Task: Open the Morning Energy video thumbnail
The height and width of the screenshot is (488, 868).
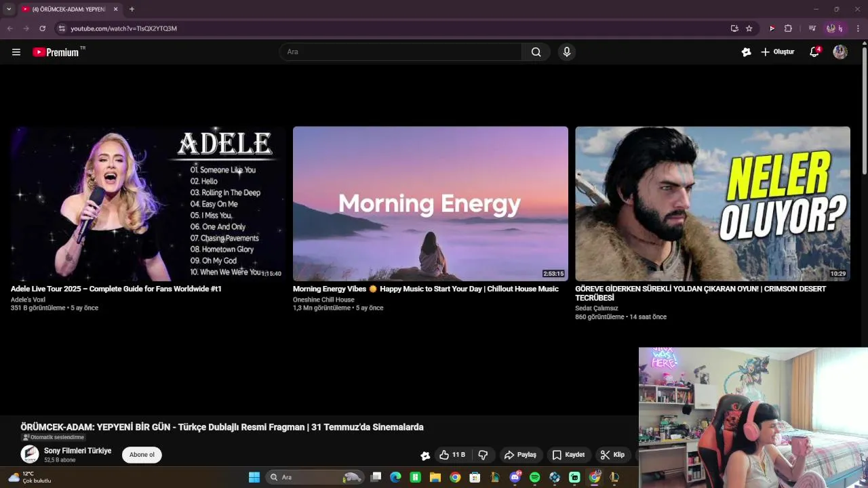Action: [431, 203]
